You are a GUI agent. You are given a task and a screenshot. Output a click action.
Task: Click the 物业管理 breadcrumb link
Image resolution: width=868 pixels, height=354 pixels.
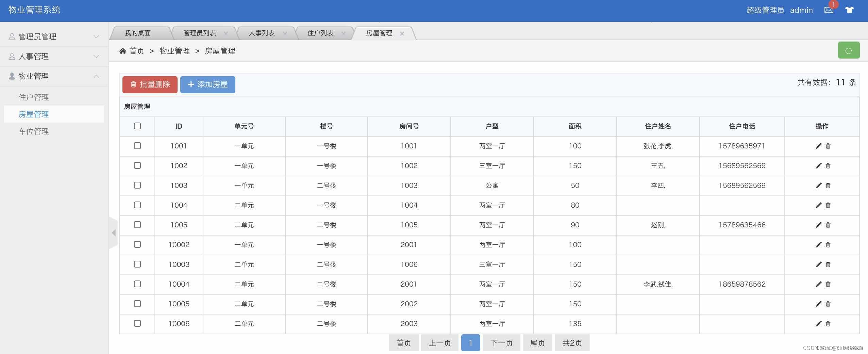coord(175,51)
